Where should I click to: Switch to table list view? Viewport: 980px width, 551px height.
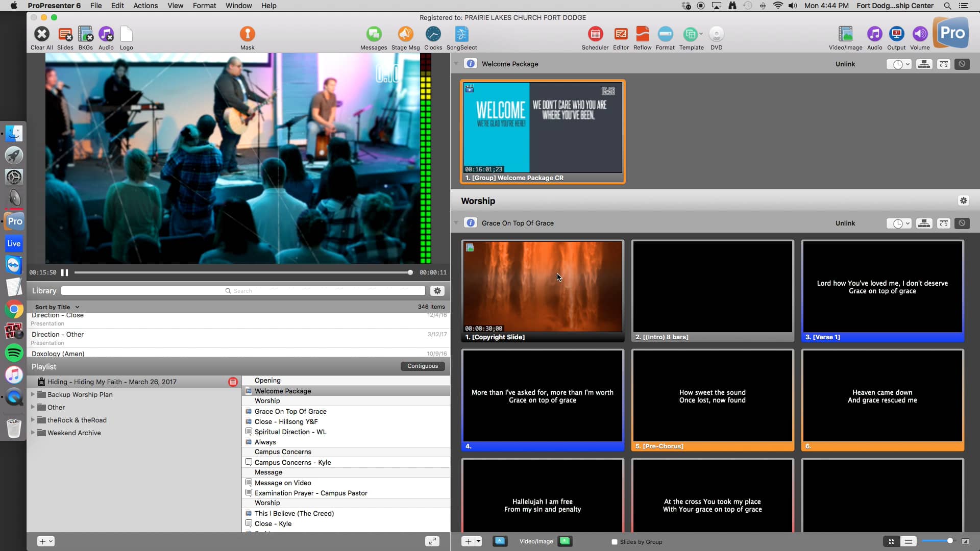(x=908, y=541)
